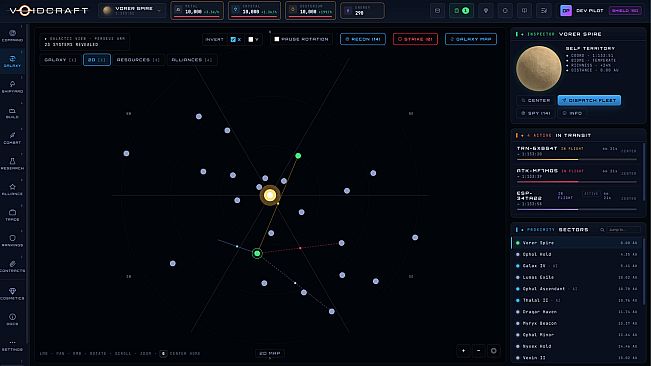This screenshot has height=366, width=651.
Task: Open the Rankings shield icon
Action: [x=12, y=238]
